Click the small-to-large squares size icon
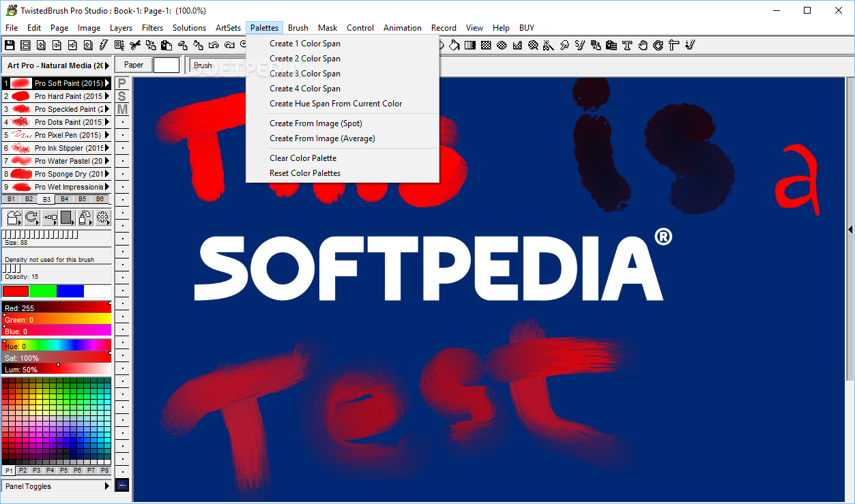This screenshot has height=504, width=855. 50,218
